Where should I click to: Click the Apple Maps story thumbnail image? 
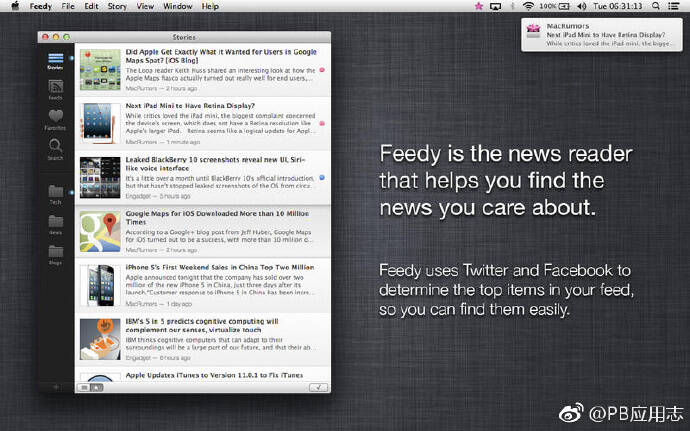click(100, 70)
